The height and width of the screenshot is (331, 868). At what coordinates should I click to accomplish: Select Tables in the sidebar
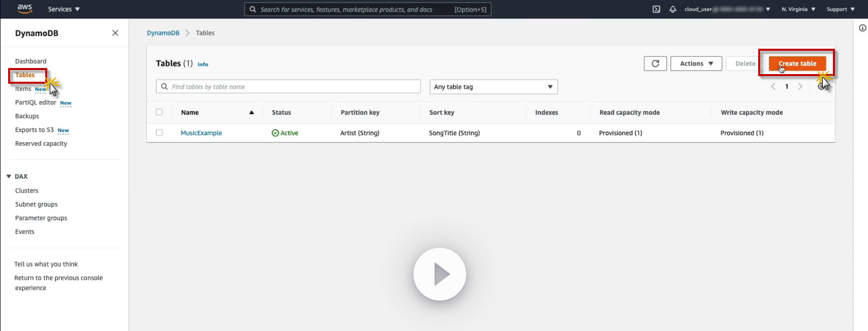tap(25, 75)
